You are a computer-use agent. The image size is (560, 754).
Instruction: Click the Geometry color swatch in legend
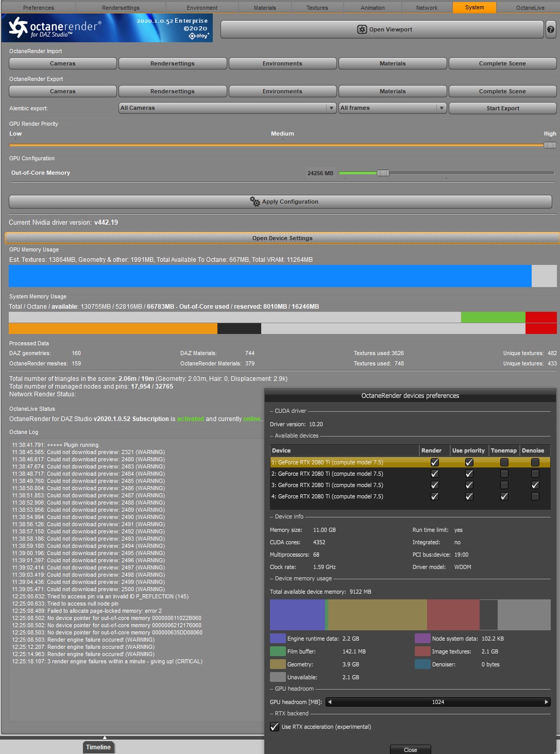tap(278, 664)
